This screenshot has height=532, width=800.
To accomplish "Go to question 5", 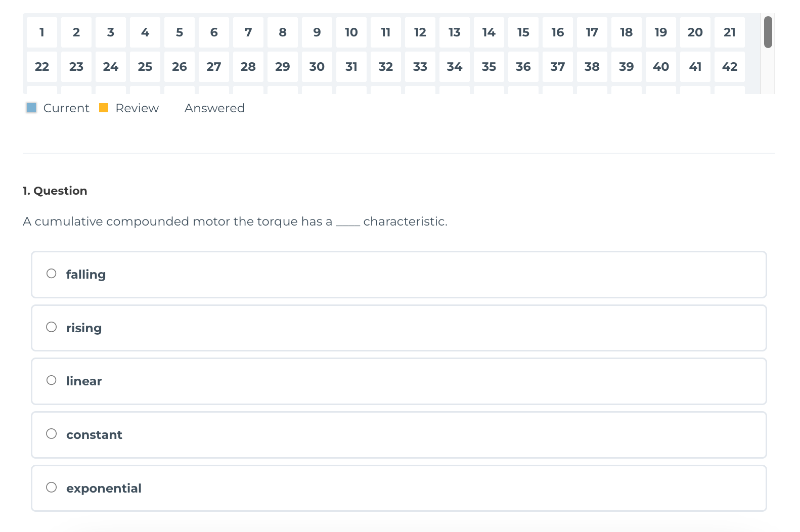I will [x=180, y=32].
